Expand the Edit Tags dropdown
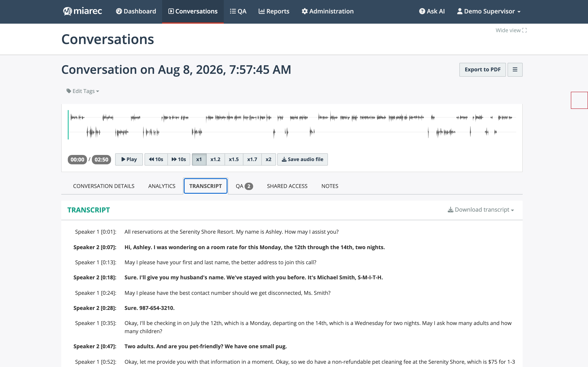This screenshot has height=367, width=588. point(83,91)
